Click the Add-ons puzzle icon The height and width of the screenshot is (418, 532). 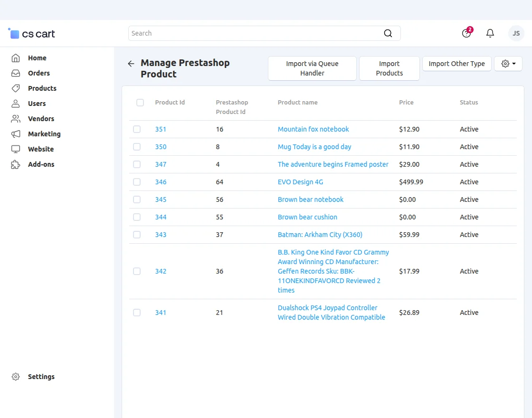point(16,164)
